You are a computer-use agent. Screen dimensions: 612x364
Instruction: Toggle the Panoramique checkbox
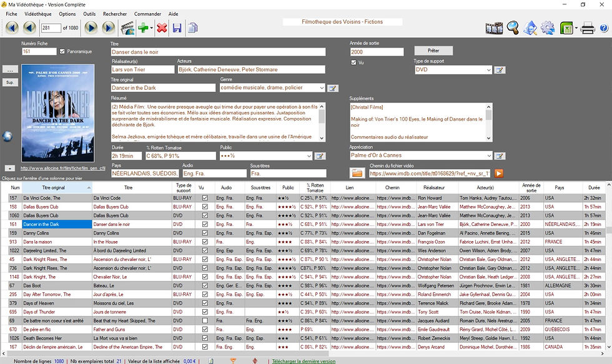point(62,51)
